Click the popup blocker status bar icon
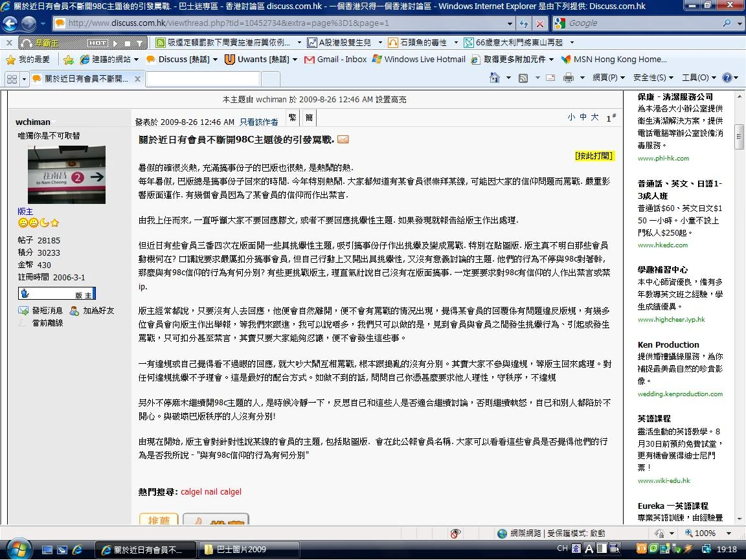The width and height of the screenshot is (746, 560). tap(455, 533)
